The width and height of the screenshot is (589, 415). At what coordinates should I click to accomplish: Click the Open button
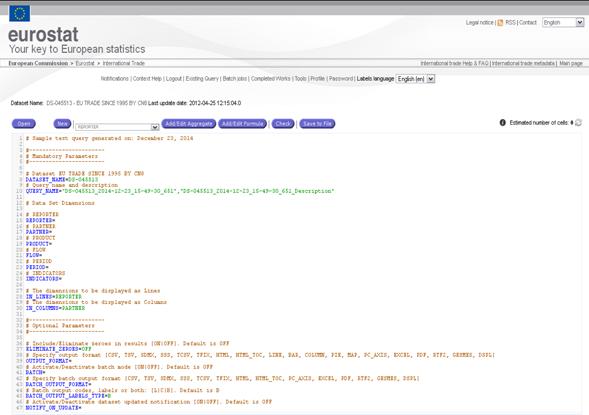24,124
